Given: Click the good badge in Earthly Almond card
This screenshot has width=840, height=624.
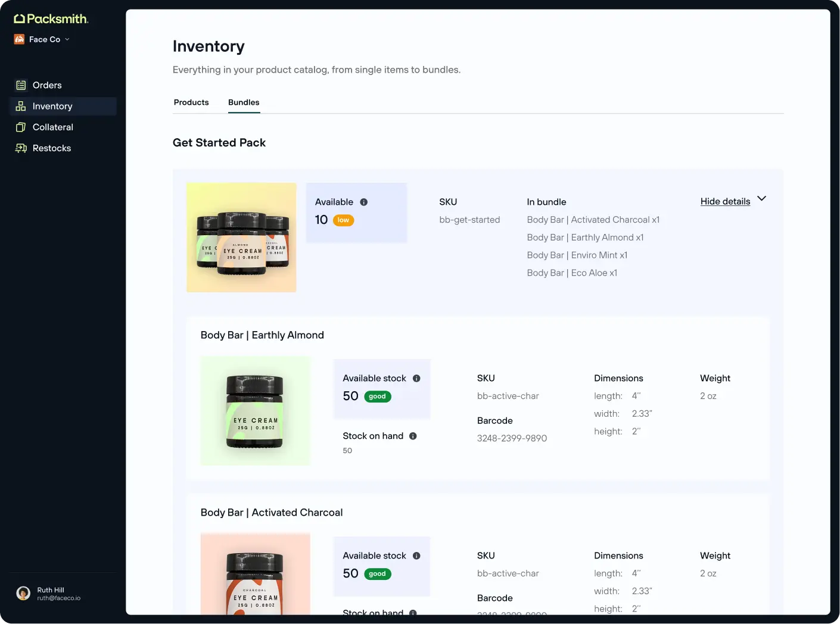Looking at the screenshot, I should 377,397.
